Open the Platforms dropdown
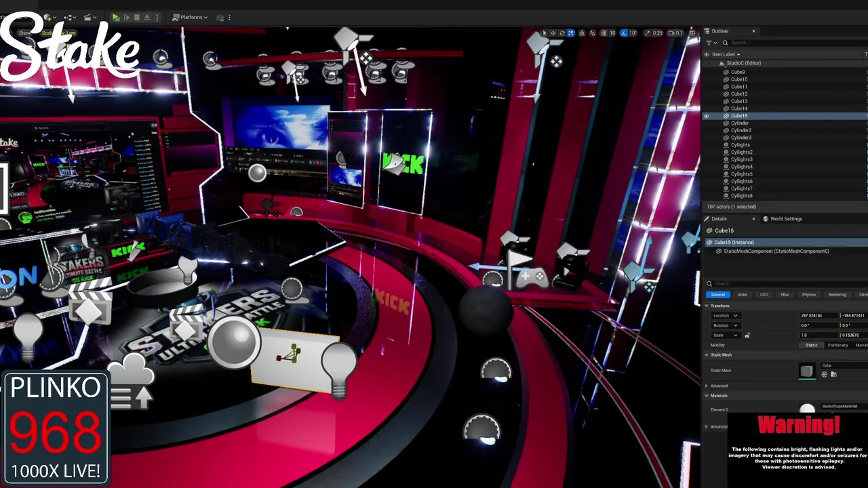This screenshot has width=868, height=488. 190,17
